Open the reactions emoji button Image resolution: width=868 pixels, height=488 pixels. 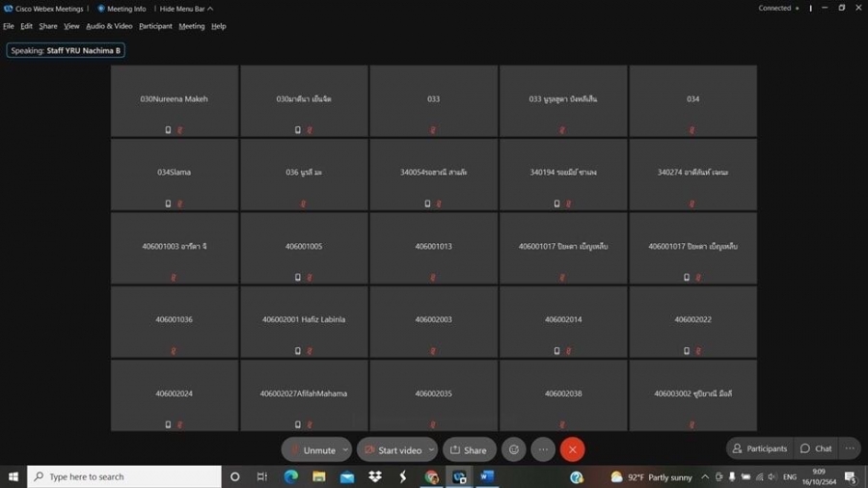[514, 449]
